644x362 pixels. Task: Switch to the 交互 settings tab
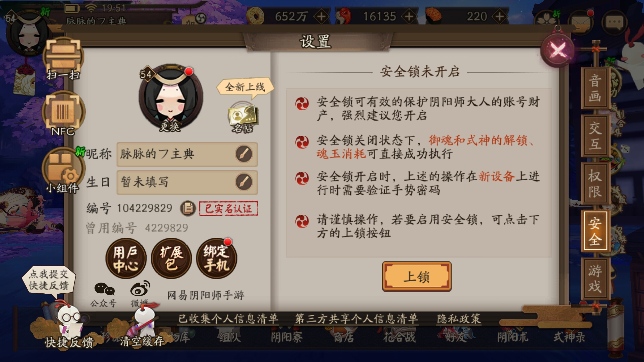595,136
